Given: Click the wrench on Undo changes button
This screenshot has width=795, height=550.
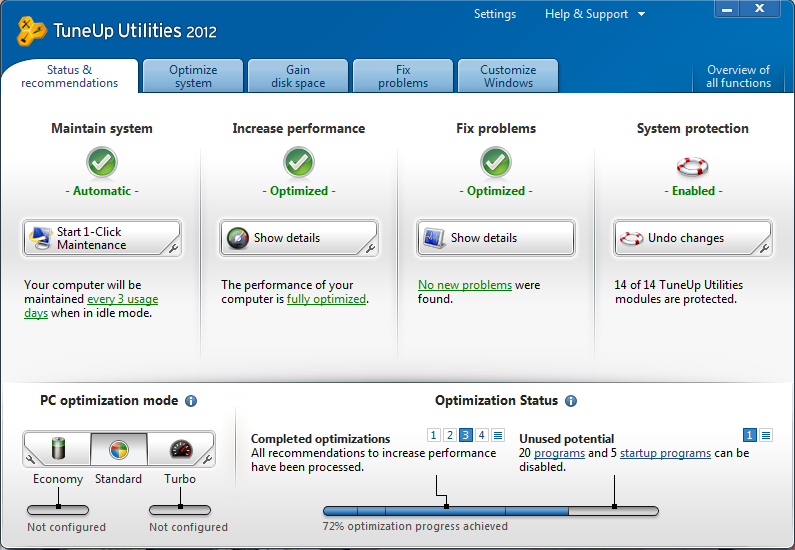Looking at the screenshot, I should click(764, 248).
